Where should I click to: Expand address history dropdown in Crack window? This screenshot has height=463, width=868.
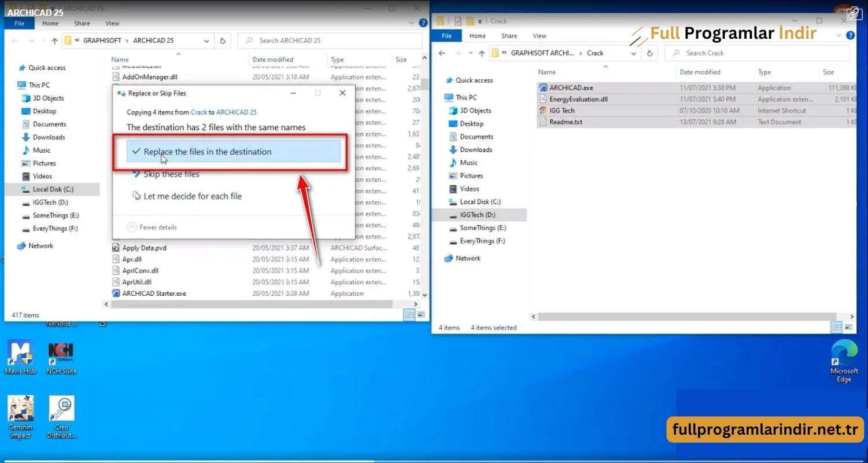click(x=633, y=53)
